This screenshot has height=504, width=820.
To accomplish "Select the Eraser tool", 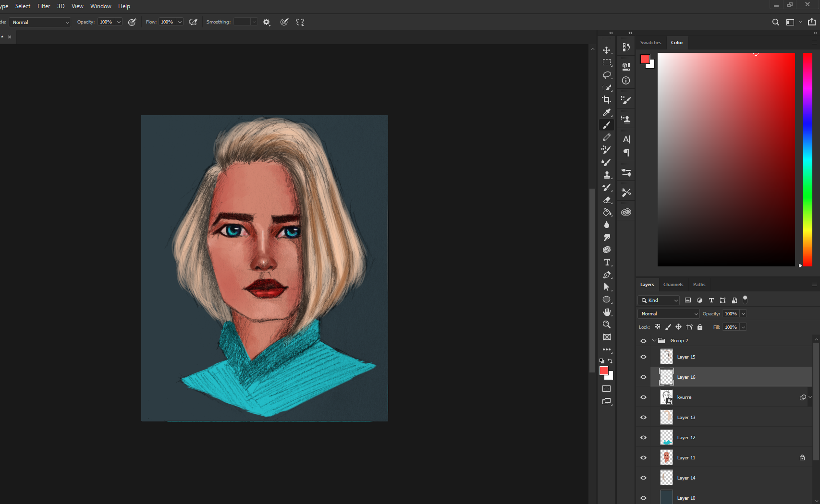I will pyautogui.click(x=607, y=200).
